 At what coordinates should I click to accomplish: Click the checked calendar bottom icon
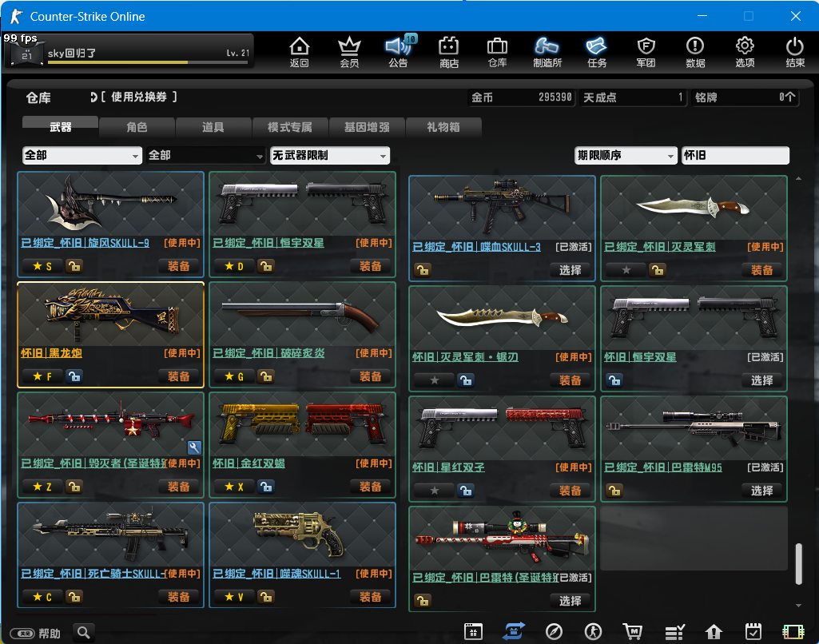tap(753, 631)
